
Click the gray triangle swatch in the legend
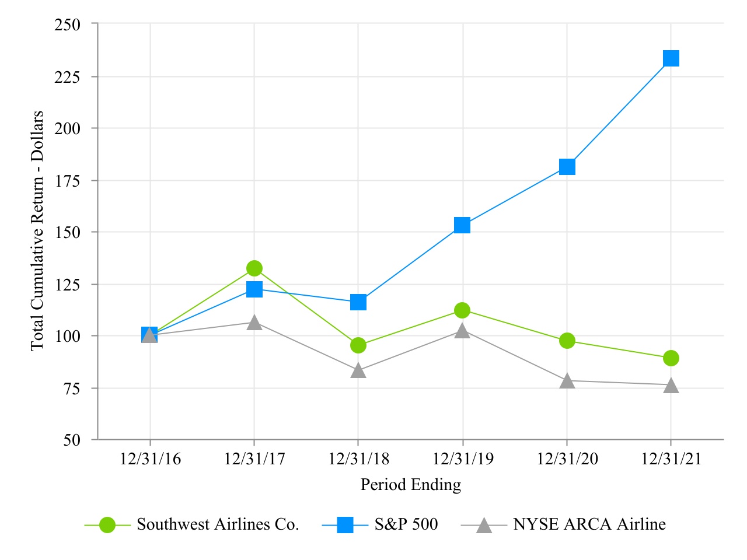point(484,526)
